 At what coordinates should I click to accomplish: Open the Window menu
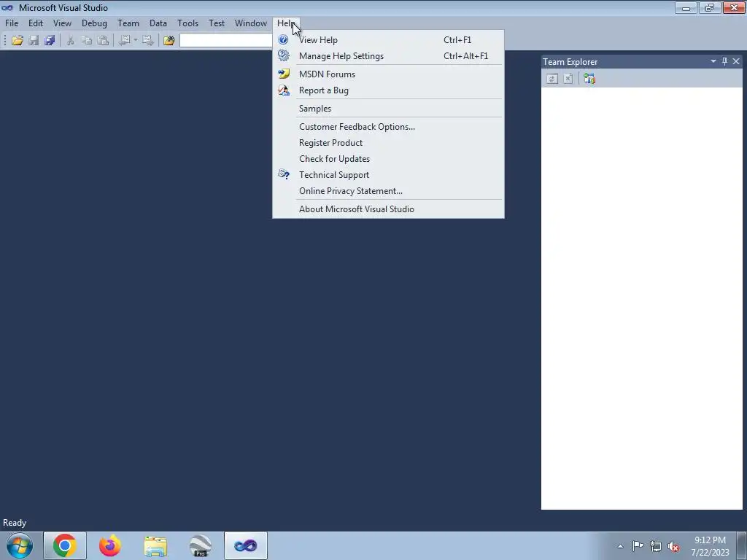tap(251, 23)
